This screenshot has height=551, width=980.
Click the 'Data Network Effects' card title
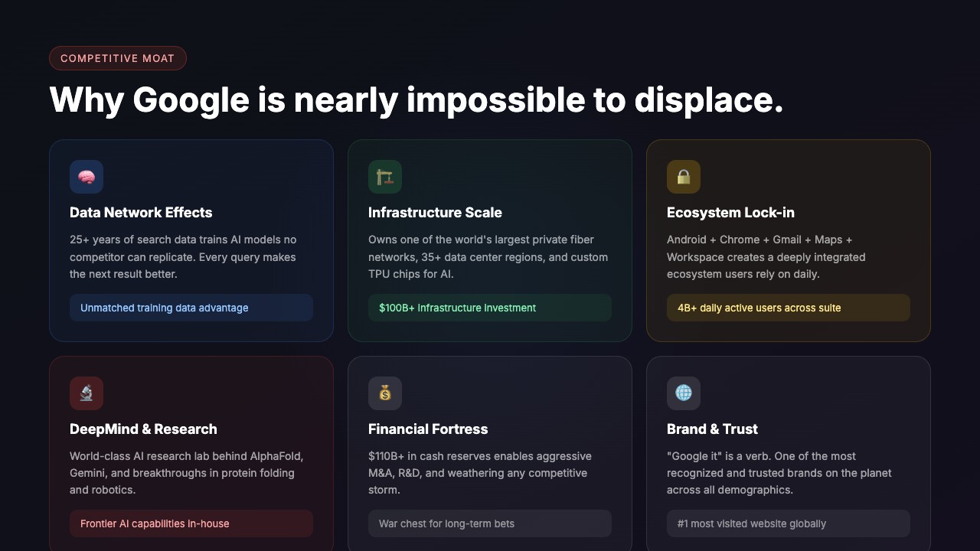click(x=141, y=213)
